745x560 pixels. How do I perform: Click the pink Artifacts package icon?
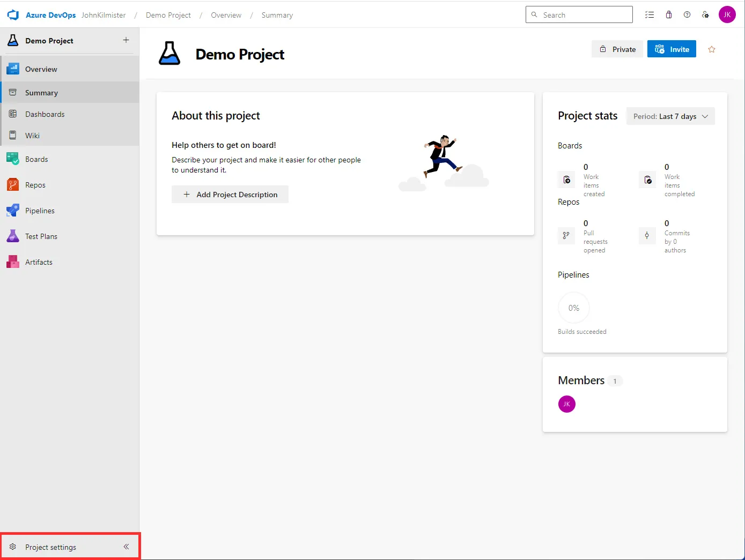point(13,262)
